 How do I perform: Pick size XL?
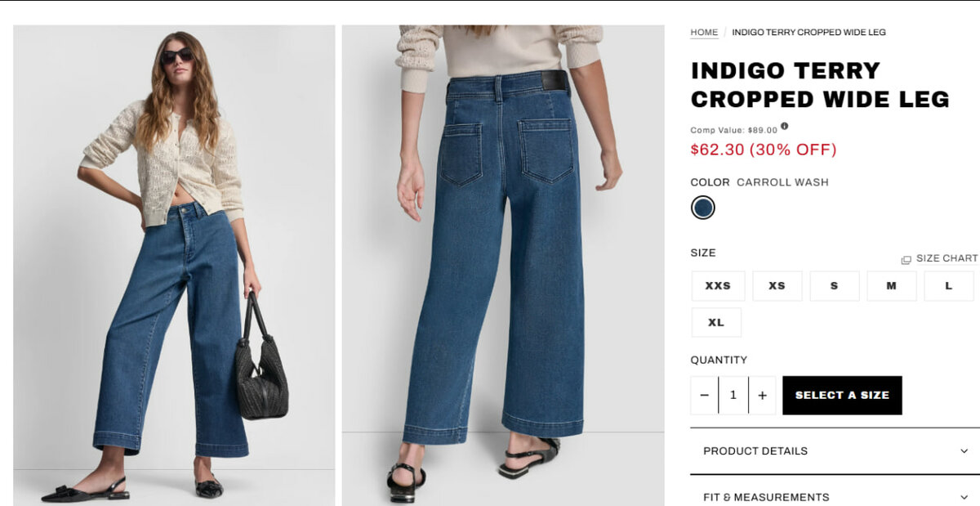click(x=716, y=322)
